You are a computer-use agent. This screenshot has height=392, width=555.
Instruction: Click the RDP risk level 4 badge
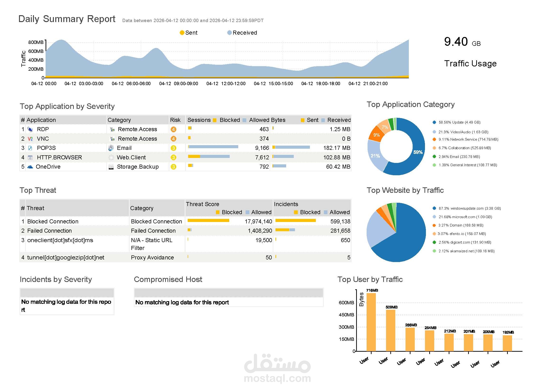(173, 129)
